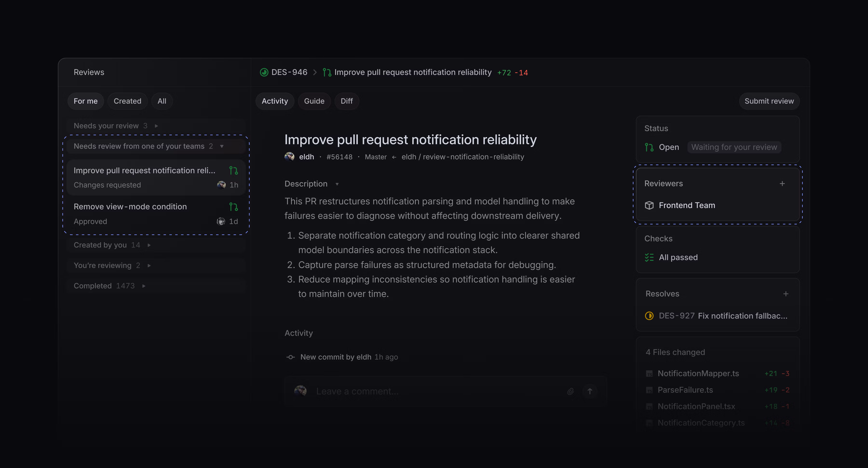Click the Master base branch label
The height and width of the screenshot is (468, 868).
click(375, 157)
